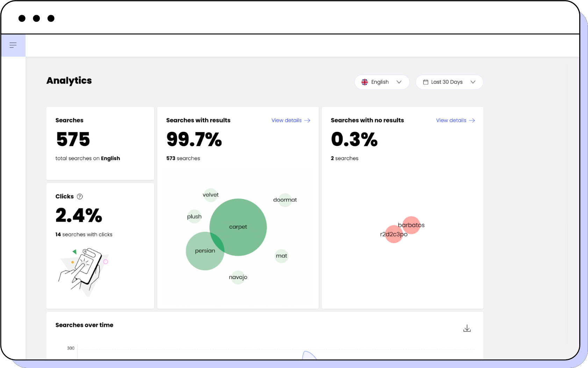588x368 pixels.
Task: View details for searches with results
Action: tap(287, 120)
